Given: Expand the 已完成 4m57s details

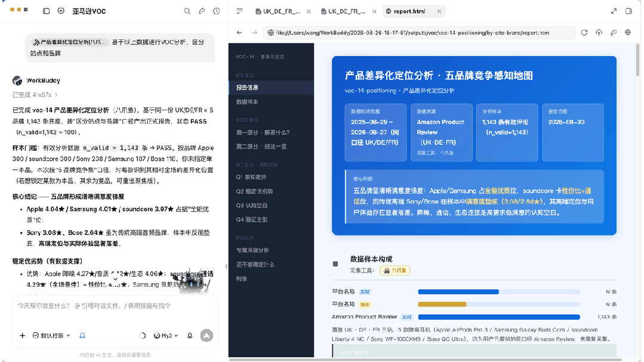Looking at the screenshot, I should (35, 95).
